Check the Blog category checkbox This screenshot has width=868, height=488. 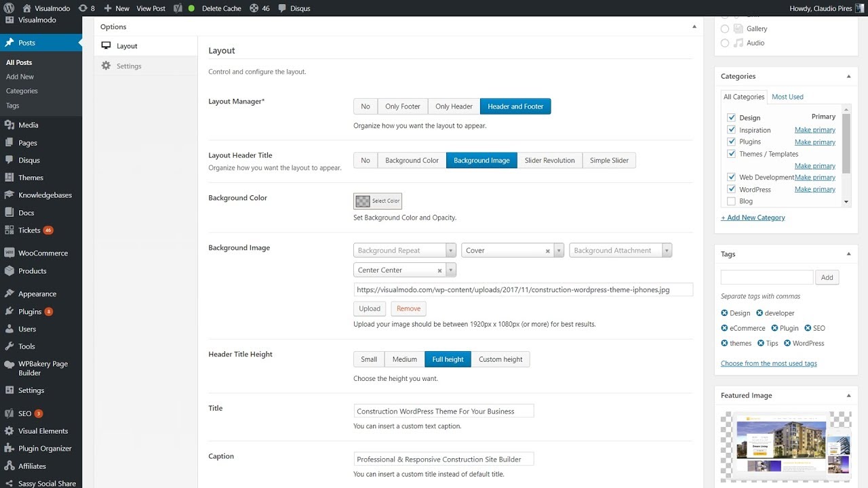point(731,201)
